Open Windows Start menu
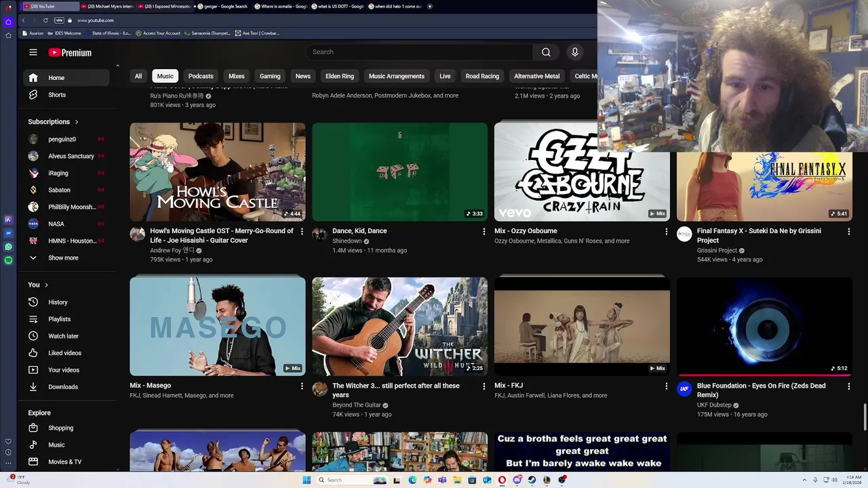 [307, 480]
